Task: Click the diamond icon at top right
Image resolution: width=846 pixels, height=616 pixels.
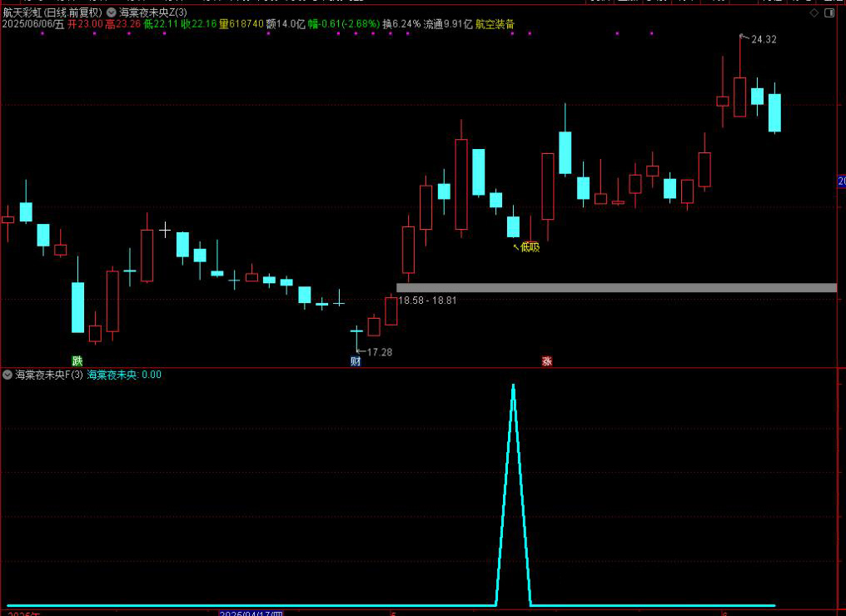Action: pyautogui.click(x=813, y=13)
